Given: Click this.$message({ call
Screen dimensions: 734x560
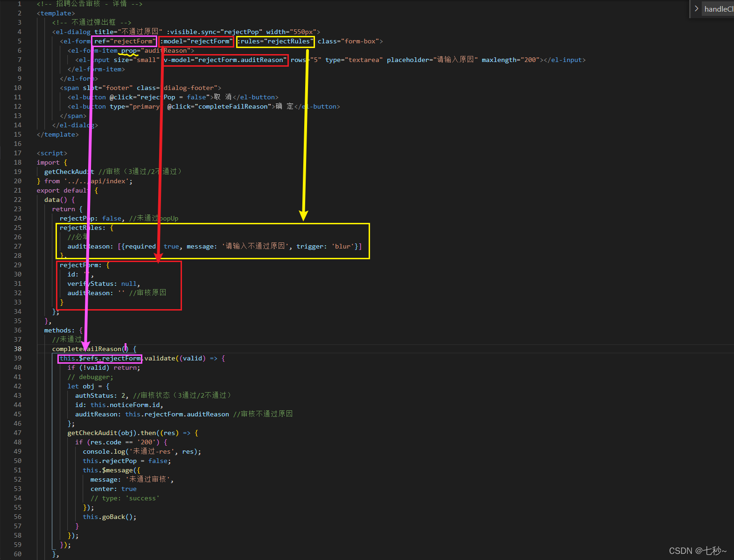Looking at the screenshot, I should tap(112, 470).
